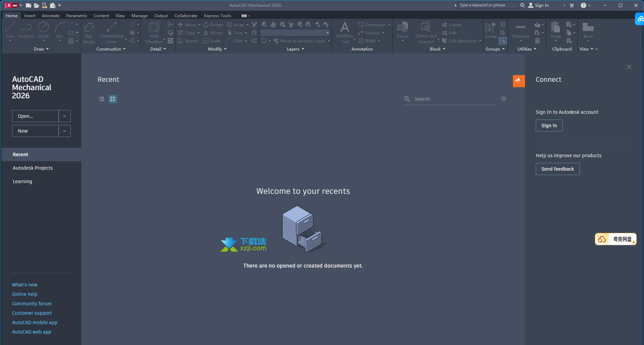644x345 pixels.
Task: Click the Insert block tool
Action: click(402, 30)
